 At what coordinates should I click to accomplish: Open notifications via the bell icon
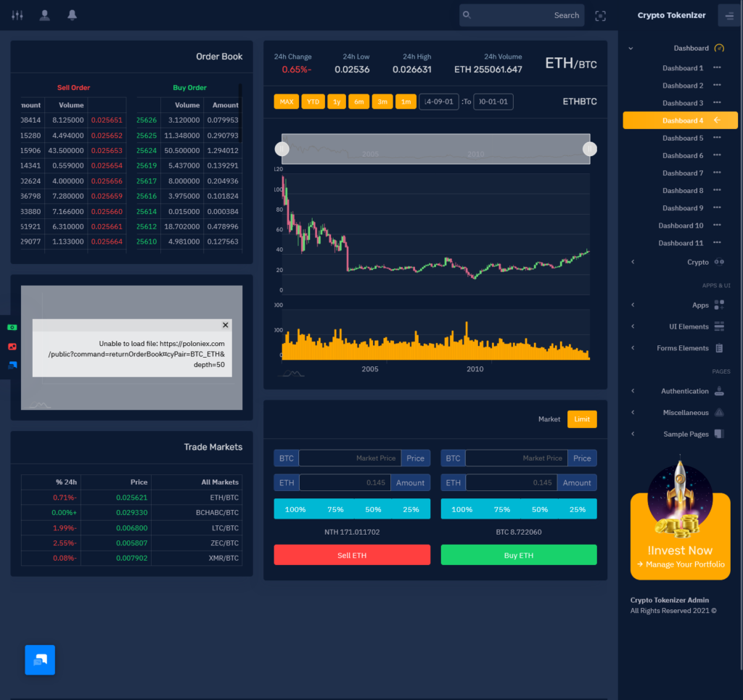click(x=72, y=15)
